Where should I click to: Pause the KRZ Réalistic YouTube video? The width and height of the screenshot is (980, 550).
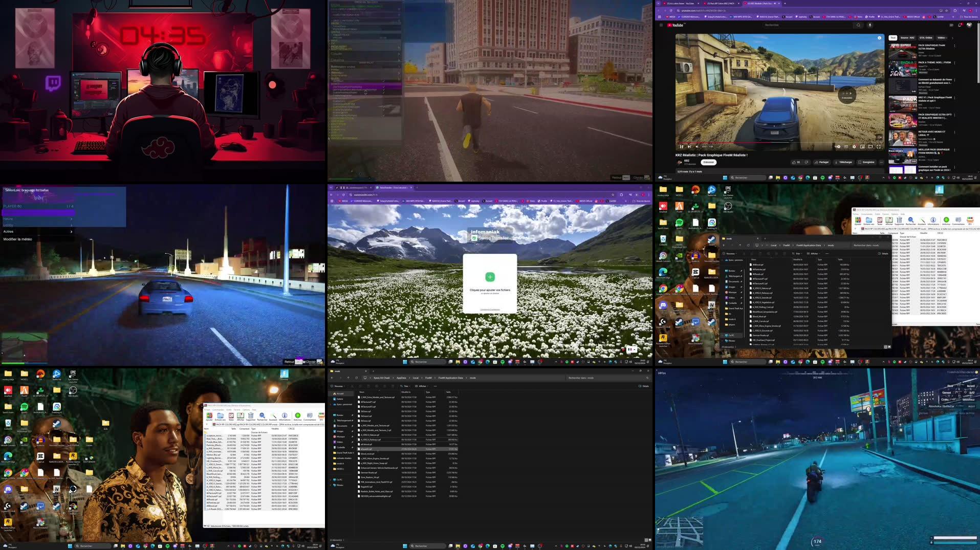[x=682, y=146]
